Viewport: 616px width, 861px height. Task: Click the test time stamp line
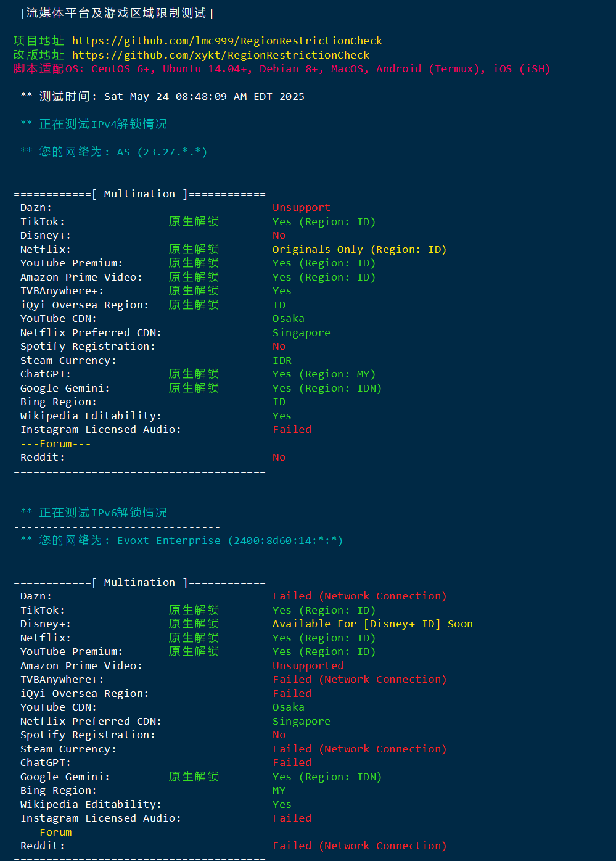coord(162,97)
